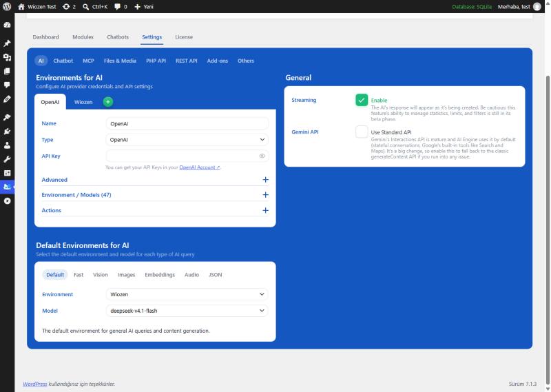This screenshot has width=551, height=392.
Task: Select the Wiozen environment tab
Action: tap(83, 102)
